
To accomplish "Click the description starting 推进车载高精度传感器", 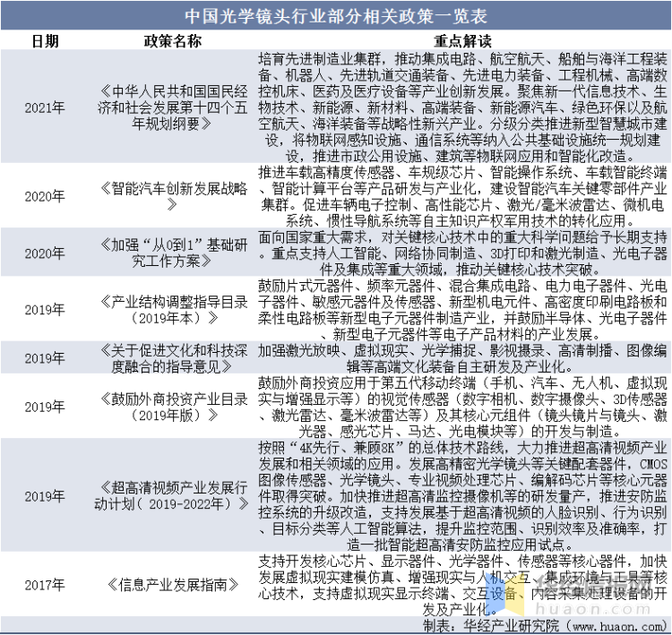I will [x=462, y=196].
